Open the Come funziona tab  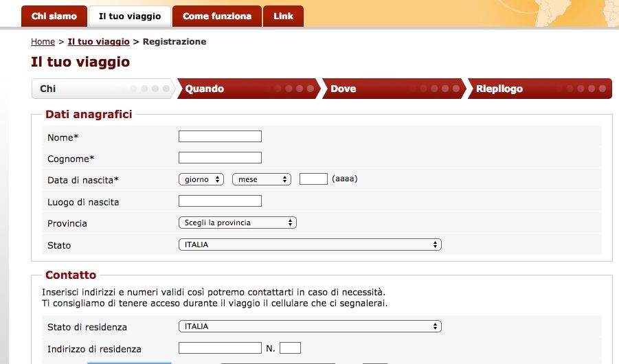(217, 16)
